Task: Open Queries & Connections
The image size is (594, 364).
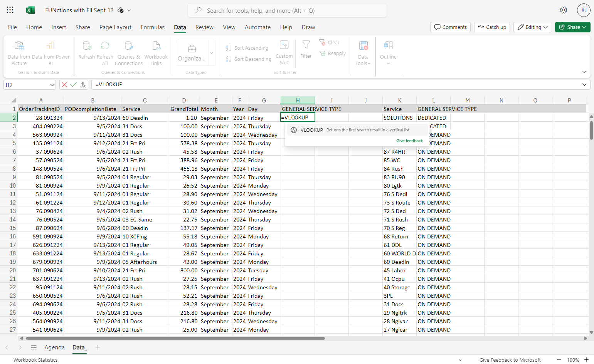Action: [129, 53]
